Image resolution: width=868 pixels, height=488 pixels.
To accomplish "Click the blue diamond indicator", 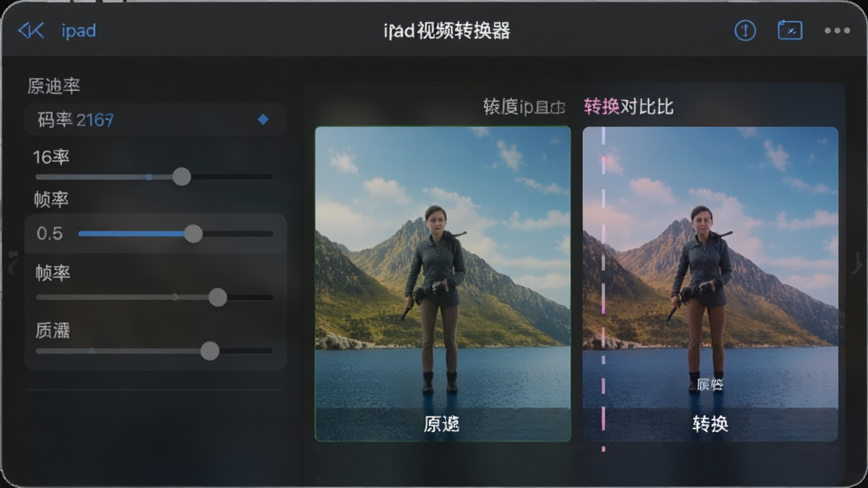I will [x=263, y=119].
